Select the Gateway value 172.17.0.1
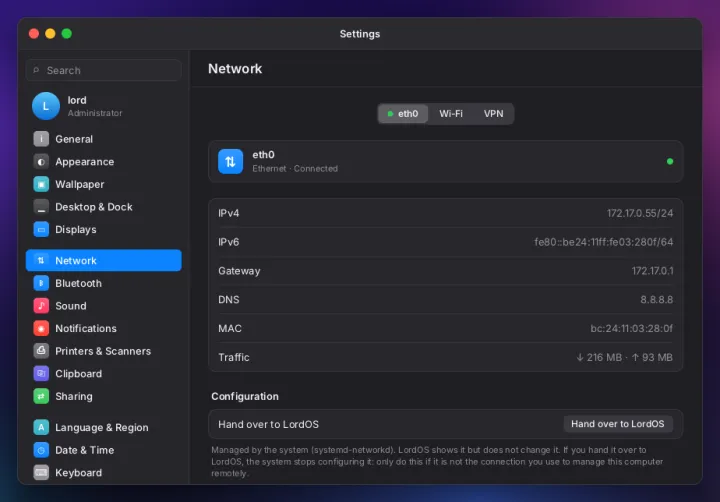Screen dimensions: 720x502 tap(652, 271)
